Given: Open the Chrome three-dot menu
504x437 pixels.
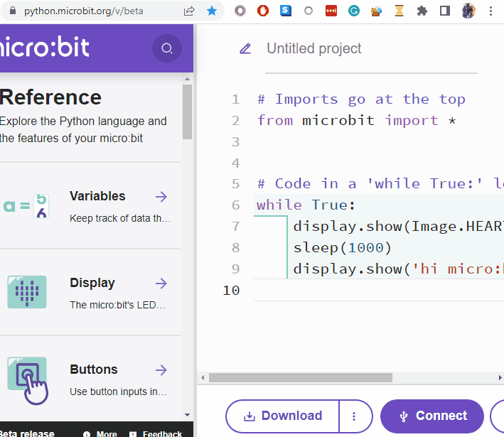Looking at the screenshot, I should (490, 11).
